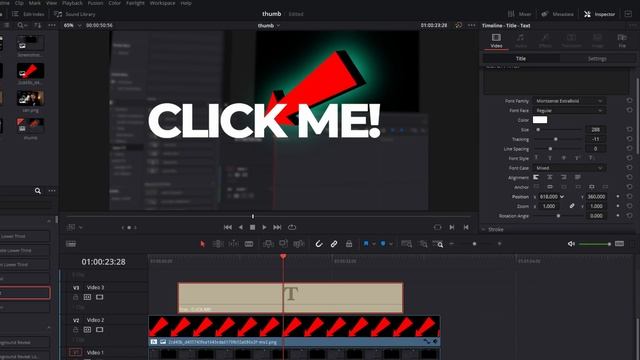The width and height of the screenshot is (640, 360).
Task: Open the Edit Index panel
Action: tap(28, 14)
